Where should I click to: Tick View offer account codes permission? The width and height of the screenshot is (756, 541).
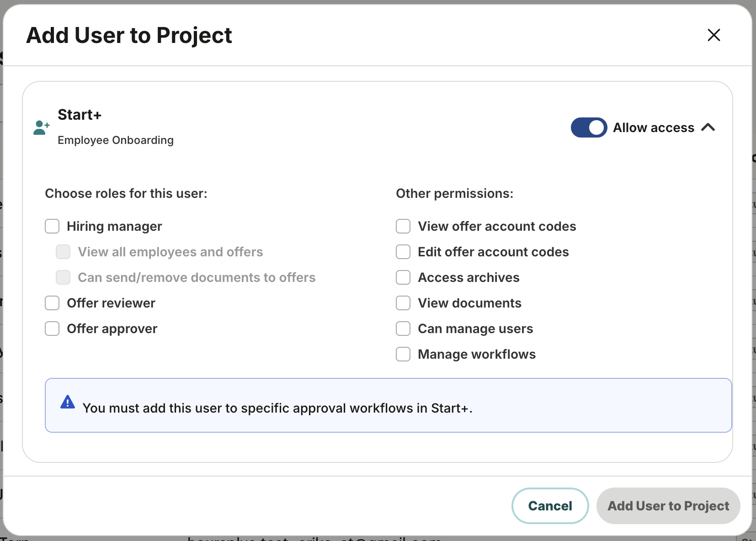point(403,226)
